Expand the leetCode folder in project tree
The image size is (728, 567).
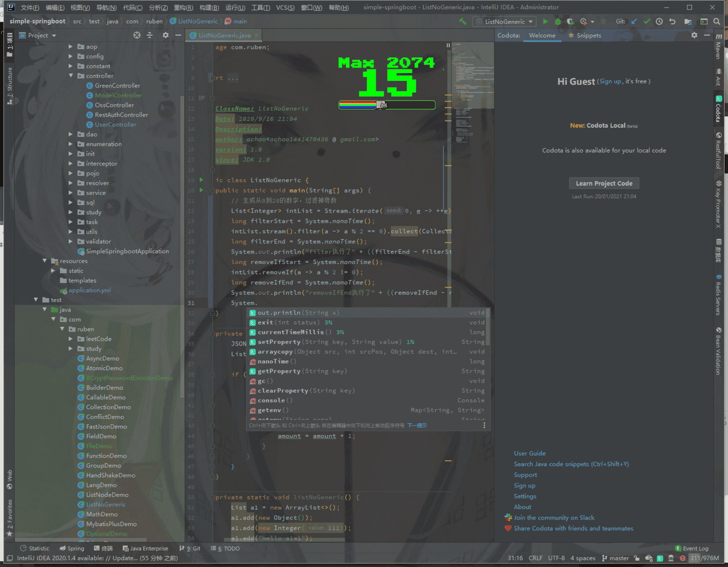click(71, 339)
